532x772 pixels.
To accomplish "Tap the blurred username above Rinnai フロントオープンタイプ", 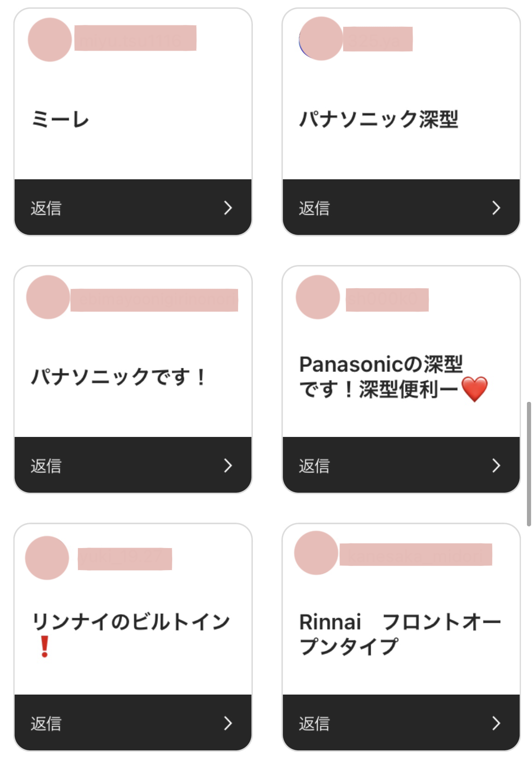I will click(415, 554).
